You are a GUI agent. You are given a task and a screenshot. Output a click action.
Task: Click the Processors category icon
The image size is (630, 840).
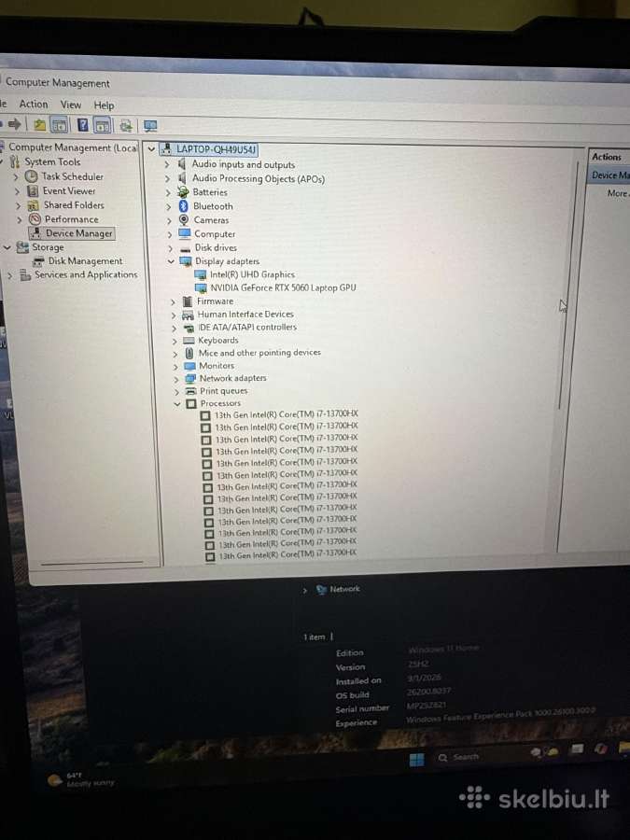point(191,404)
